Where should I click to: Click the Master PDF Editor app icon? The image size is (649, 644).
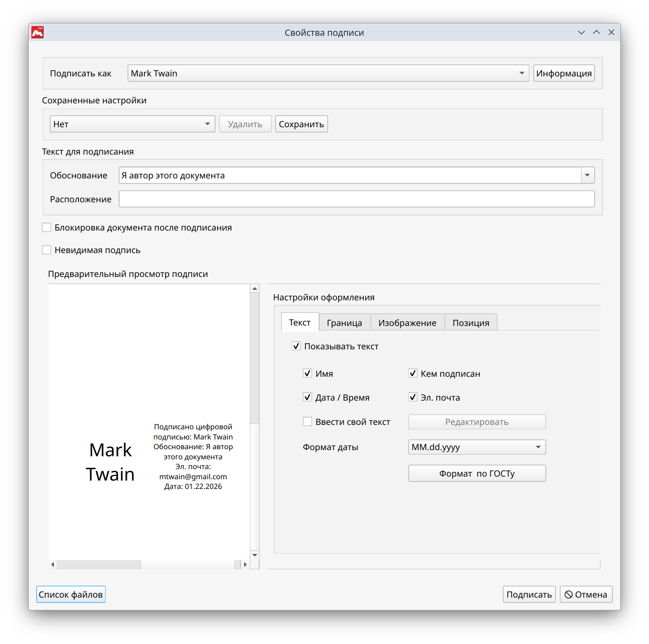coord(38,32)
